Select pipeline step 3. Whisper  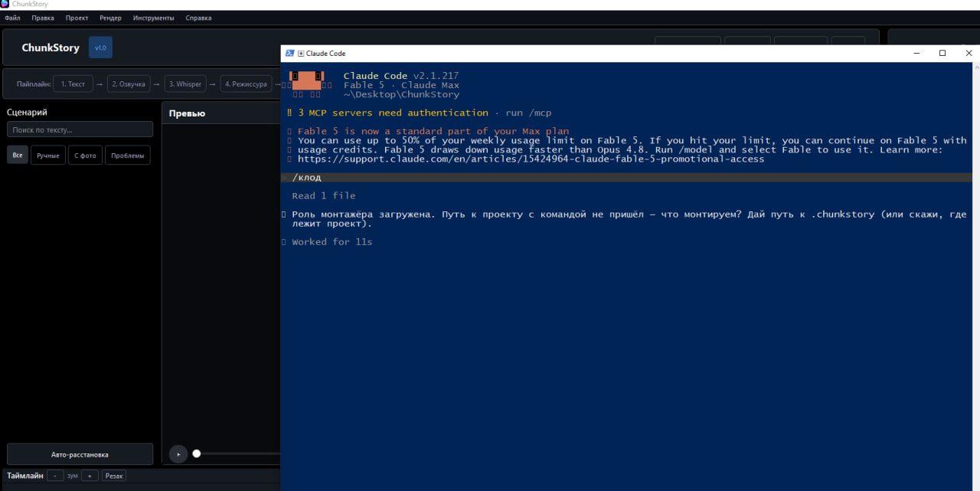185,84
